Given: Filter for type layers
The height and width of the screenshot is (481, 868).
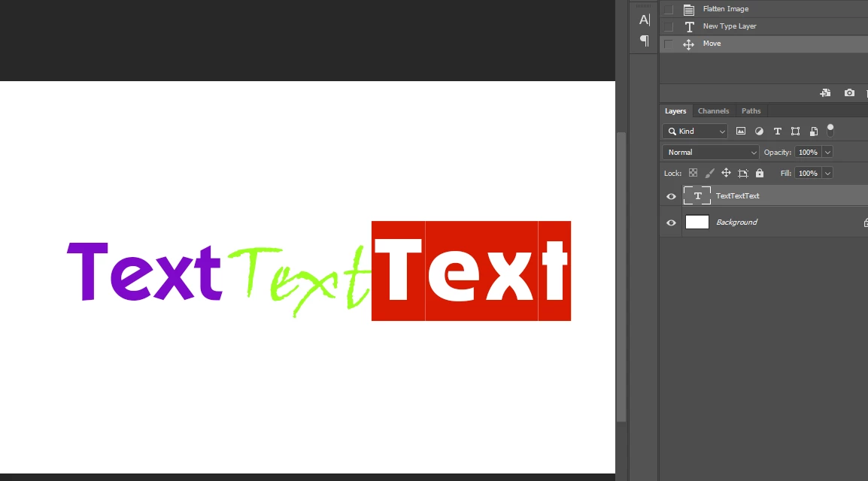Looking at the screenshot, I should [777, 131].
